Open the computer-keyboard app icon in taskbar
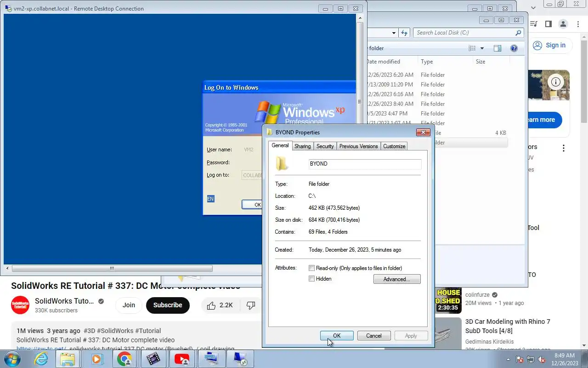 pyautogui.click(x=211, y=359)
